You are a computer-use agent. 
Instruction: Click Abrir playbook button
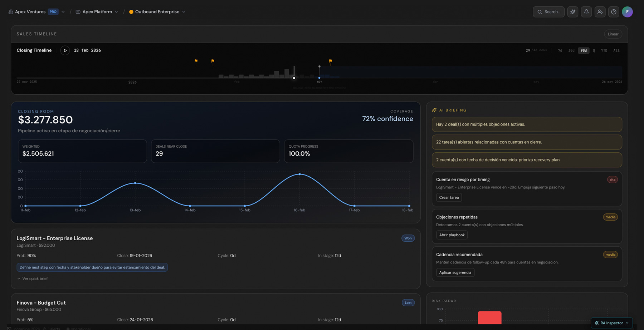coord(452,235)
